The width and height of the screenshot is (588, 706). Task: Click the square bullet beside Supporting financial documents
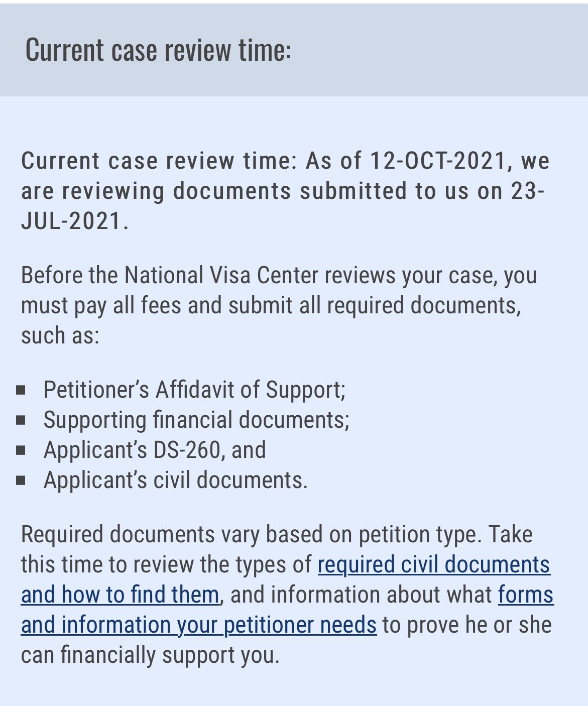click(21, 420)
